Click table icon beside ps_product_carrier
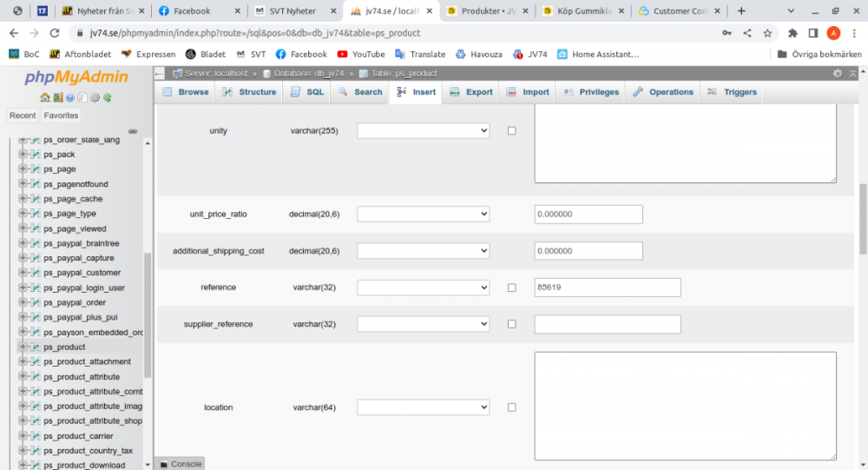The height and width of the screenshot is (470, 868). pos(36,435)
